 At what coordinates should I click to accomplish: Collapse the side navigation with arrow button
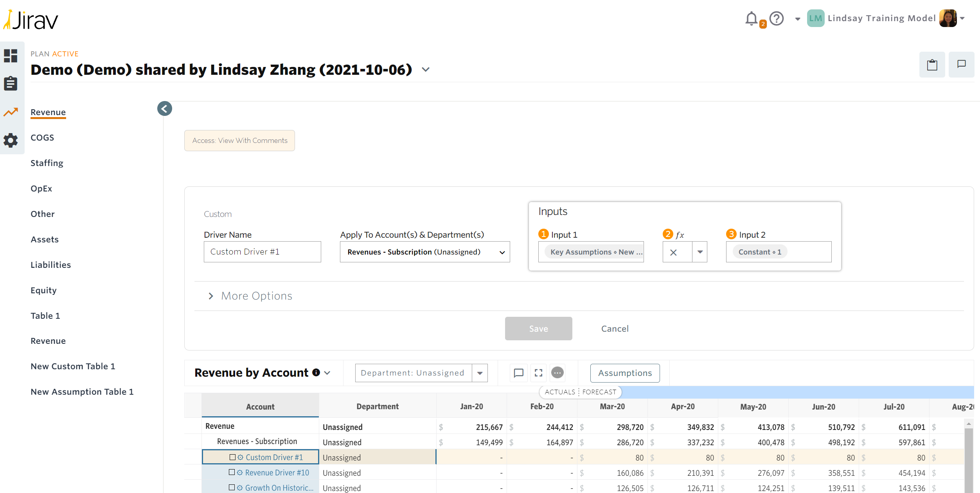click(165, 108)
